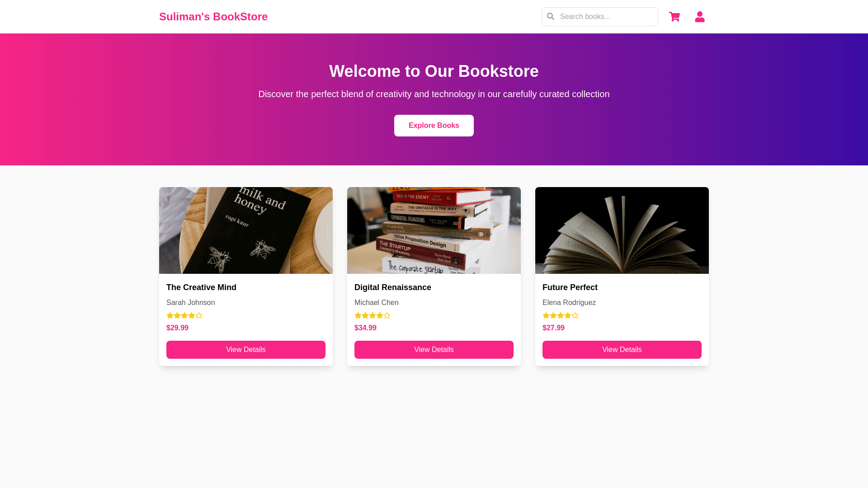Click The Creative Mind star rating

pos(184,315)
